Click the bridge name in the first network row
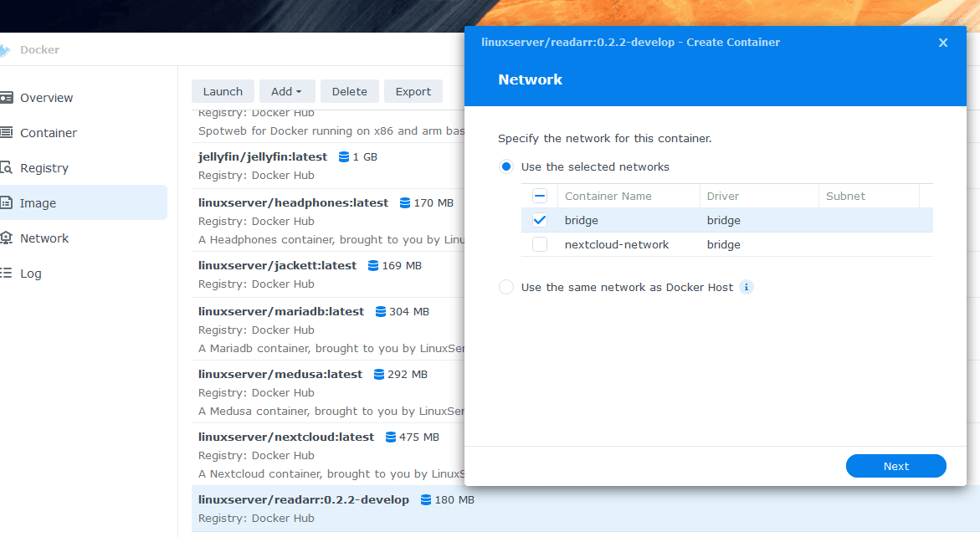Image resolution: width=980 pixels, height=537 pixels. pyautogui.click(x=582, y=221)
